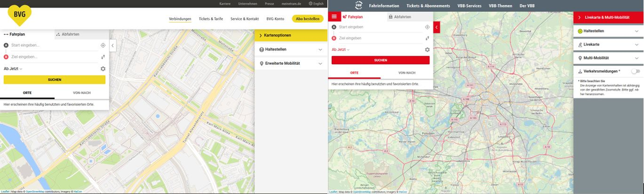
Task: Select BVG ORTE tab
Action: pos(27,93)
